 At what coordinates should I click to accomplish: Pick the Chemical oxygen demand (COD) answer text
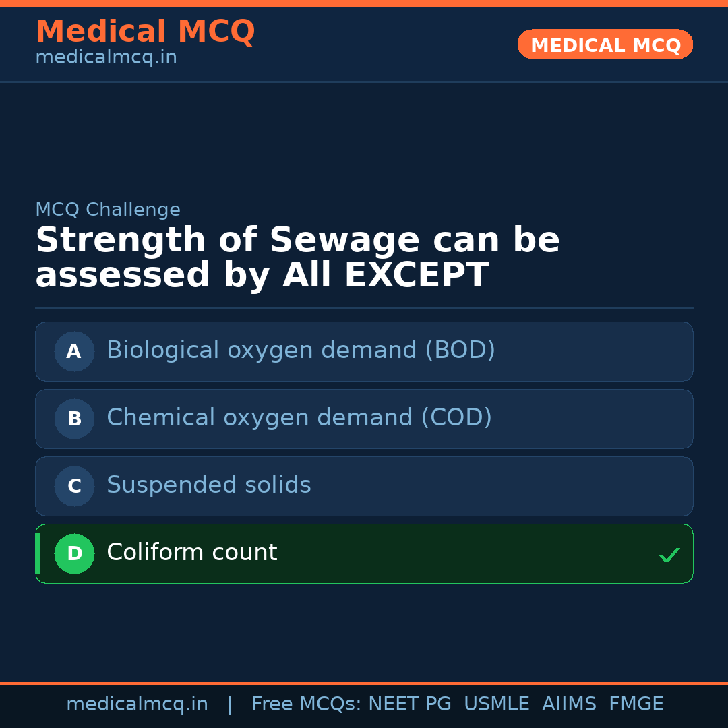[x=299, y=418]
